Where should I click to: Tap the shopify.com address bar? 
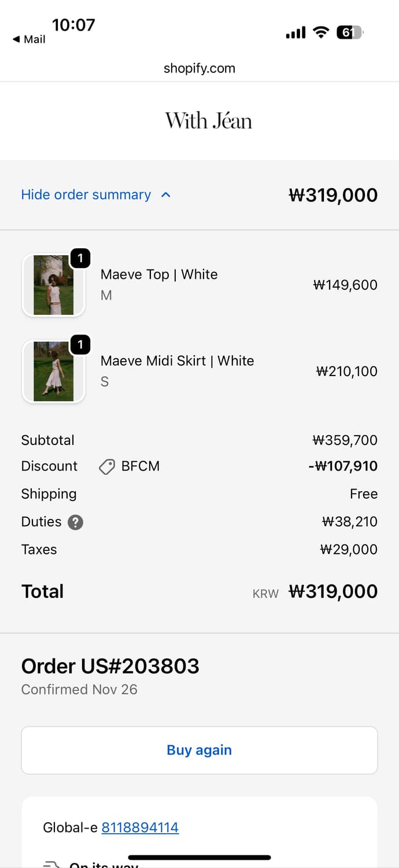click(199, 68)
